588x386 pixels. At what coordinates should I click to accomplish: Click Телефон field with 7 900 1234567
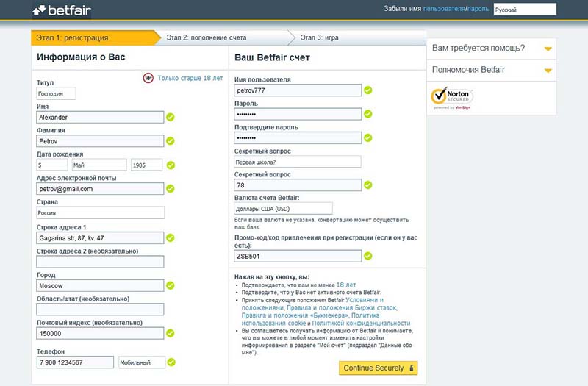pos(75,362)
